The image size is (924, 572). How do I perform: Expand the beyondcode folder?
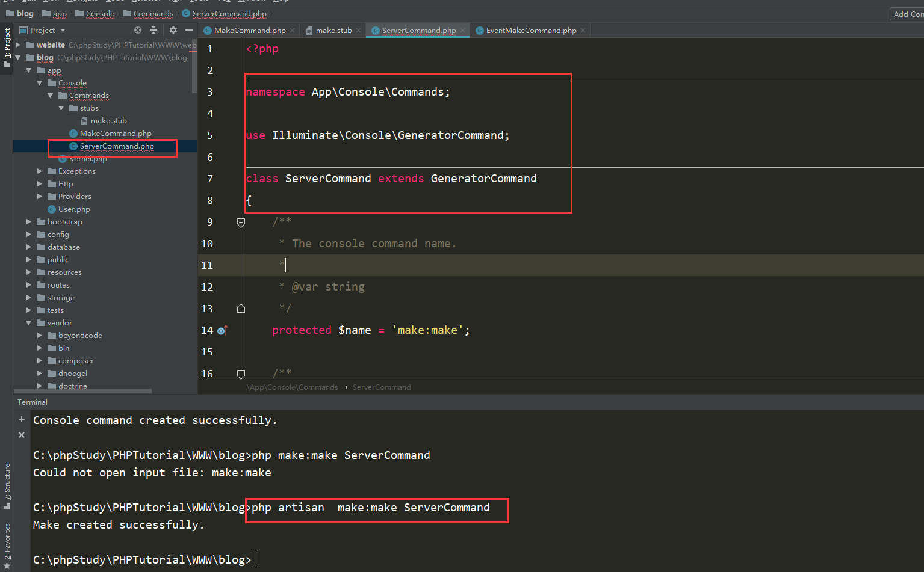click(x=40, y=335)
